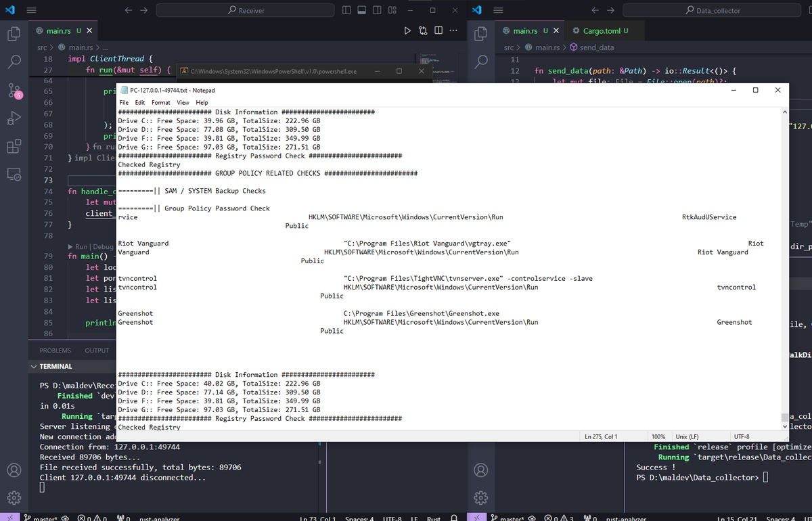The image size is (812, 521).
Task: Click master branch in Receiver status bar
Action: click(41, 518)
